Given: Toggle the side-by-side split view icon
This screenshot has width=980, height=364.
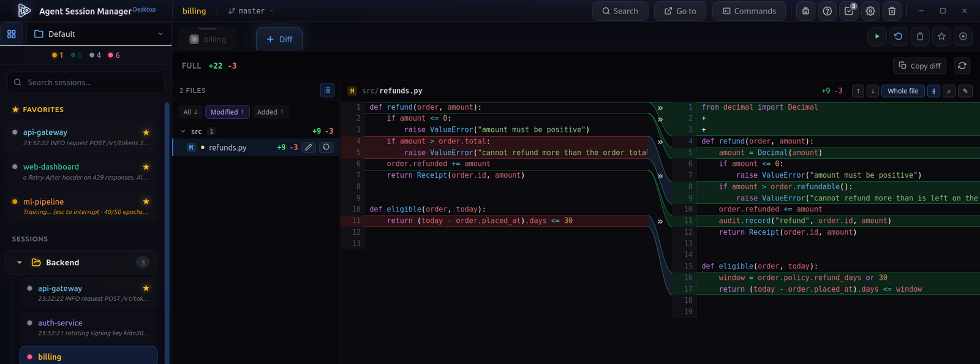Looking at the screenshot, I should (933, 91).
